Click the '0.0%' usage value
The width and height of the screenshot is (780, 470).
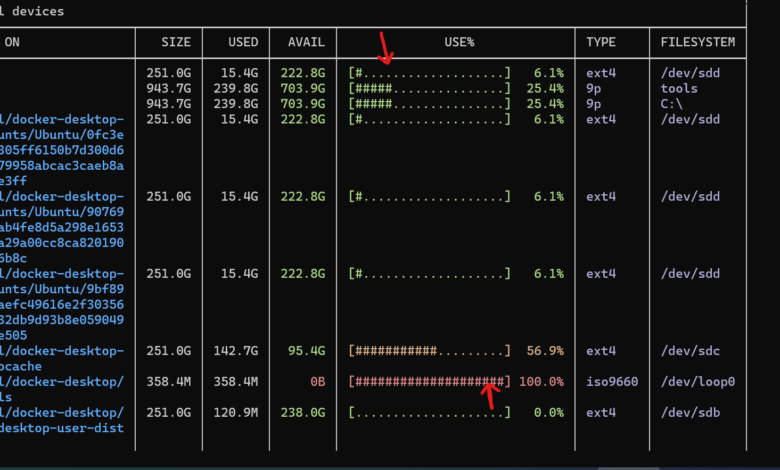tap(549, 413)
